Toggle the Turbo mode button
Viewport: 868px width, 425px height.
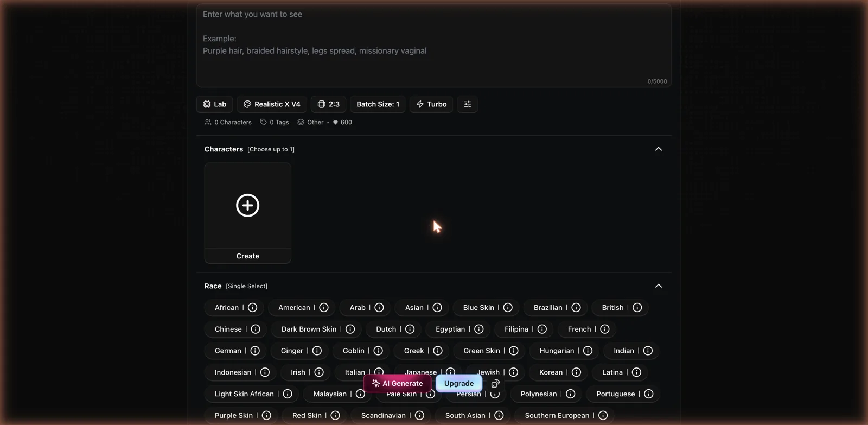coord(431,104)
